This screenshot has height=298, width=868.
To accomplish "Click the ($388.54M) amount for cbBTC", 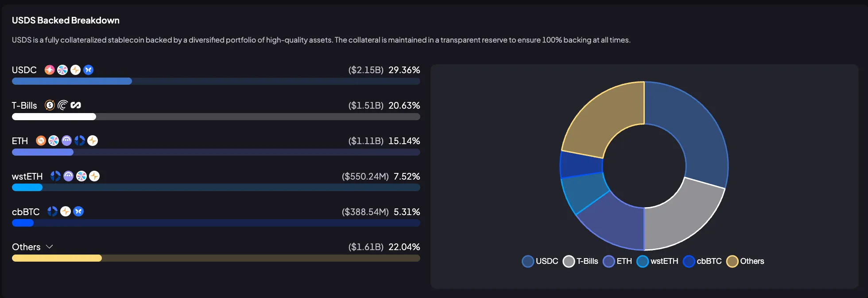I will tap(365, 212).
